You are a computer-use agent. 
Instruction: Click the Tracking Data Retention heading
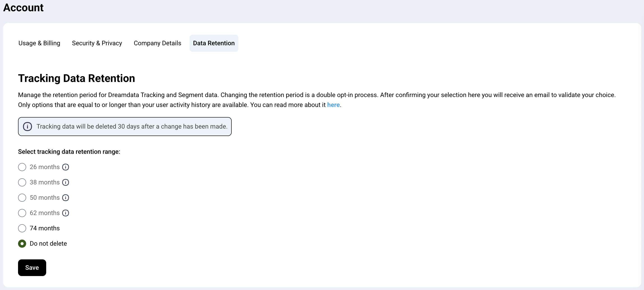[76, 78]
